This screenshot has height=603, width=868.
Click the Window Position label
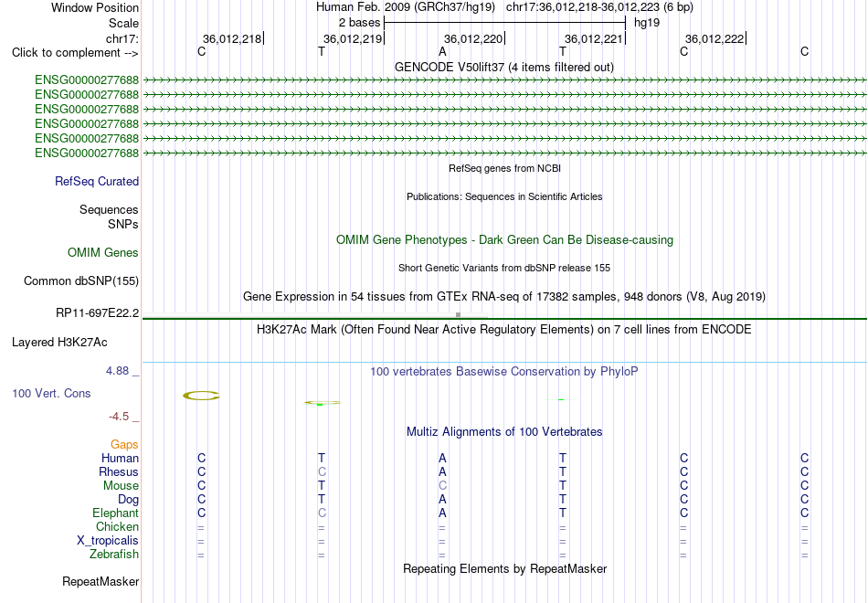pyautogui.click(x=95, y=7)
